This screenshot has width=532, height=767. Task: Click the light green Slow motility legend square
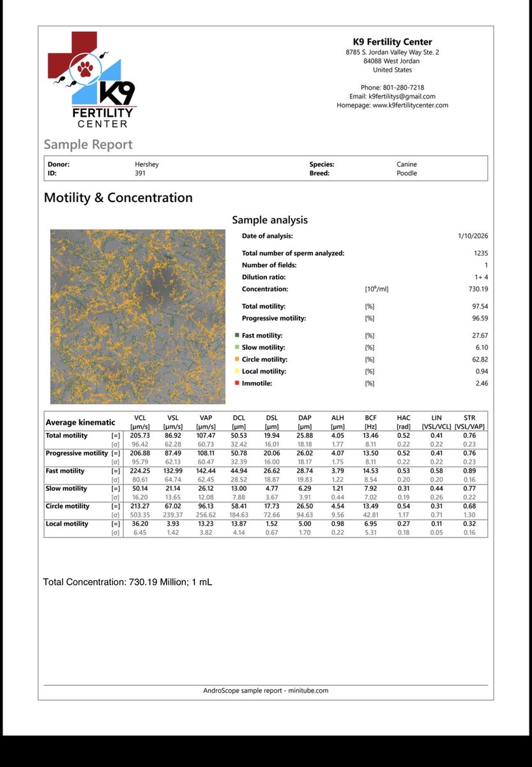237,348
